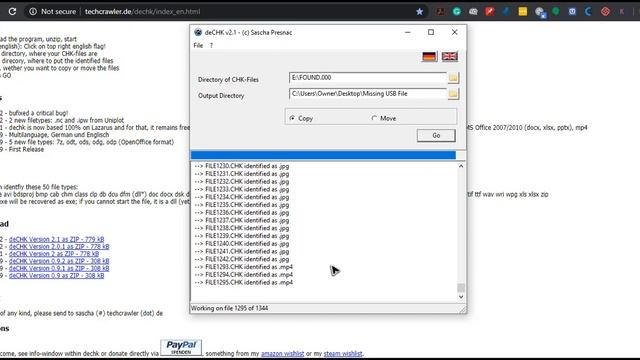The height and width of the screenshot is (360, 640).
Task: Select log line FILE1231.CHK identified as .jpg
Action: 242,174
